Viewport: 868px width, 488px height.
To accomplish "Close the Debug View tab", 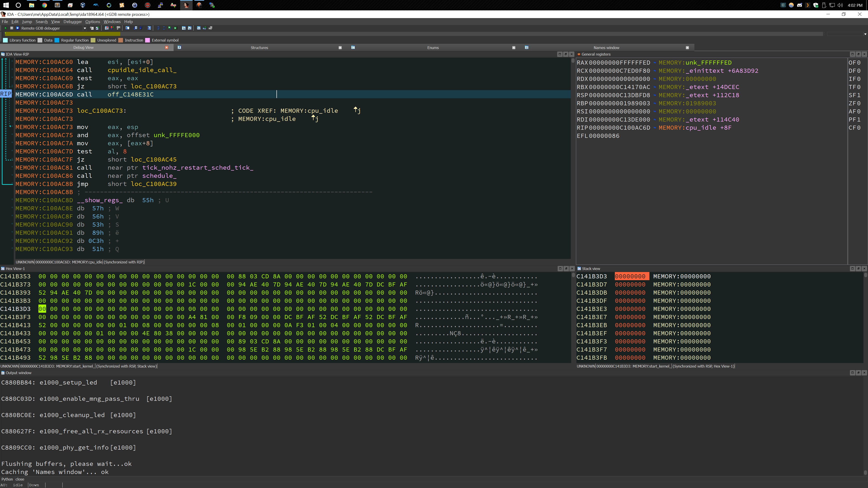I will pos(166,47).
